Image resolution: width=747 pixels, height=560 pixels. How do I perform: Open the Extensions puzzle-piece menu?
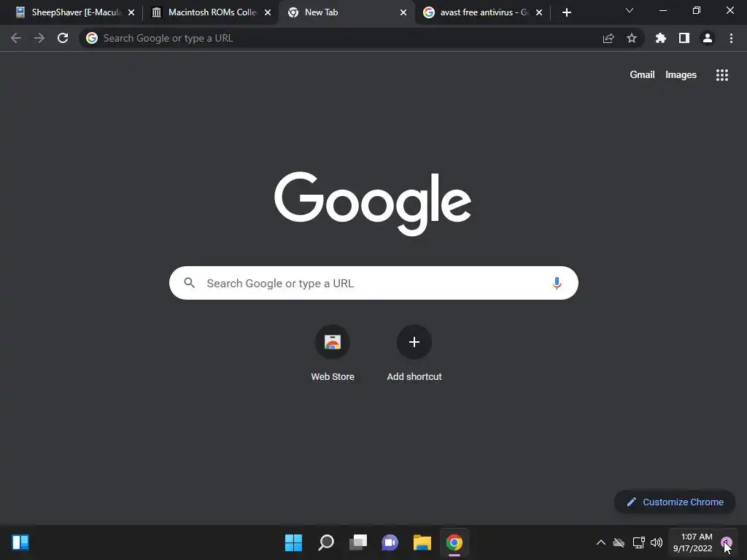pos(661,38)
